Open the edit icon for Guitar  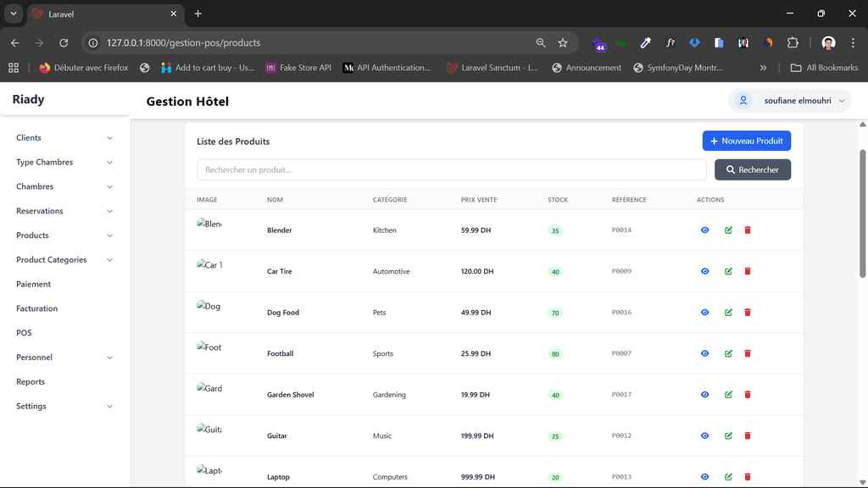[x=728, y=435]
